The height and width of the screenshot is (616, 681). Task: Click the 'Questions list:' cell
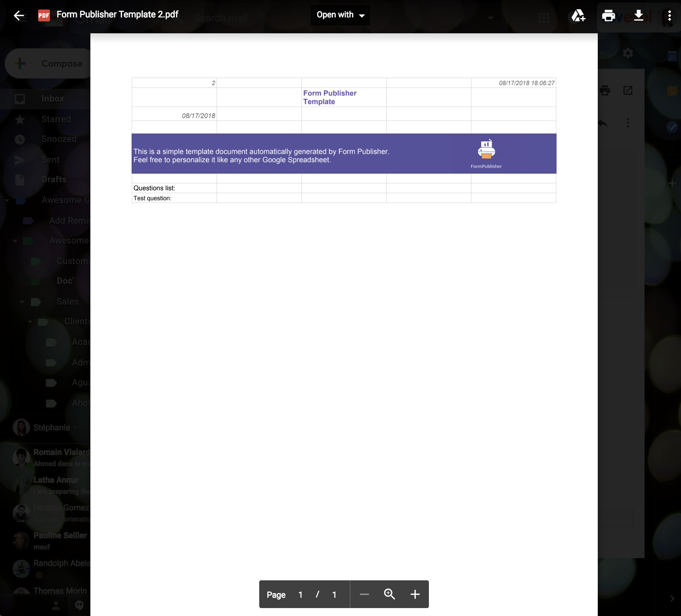[174, 188]
